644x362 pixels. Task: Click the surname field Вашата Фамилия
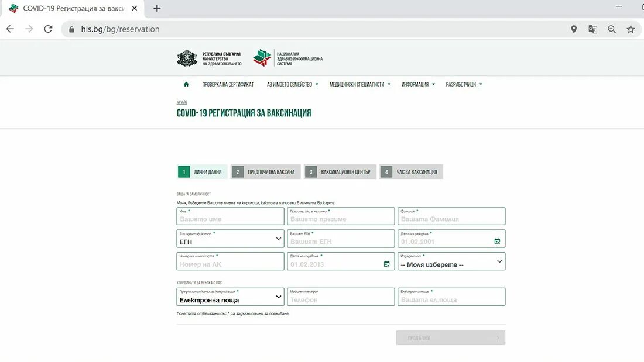(x=451, y=216)
